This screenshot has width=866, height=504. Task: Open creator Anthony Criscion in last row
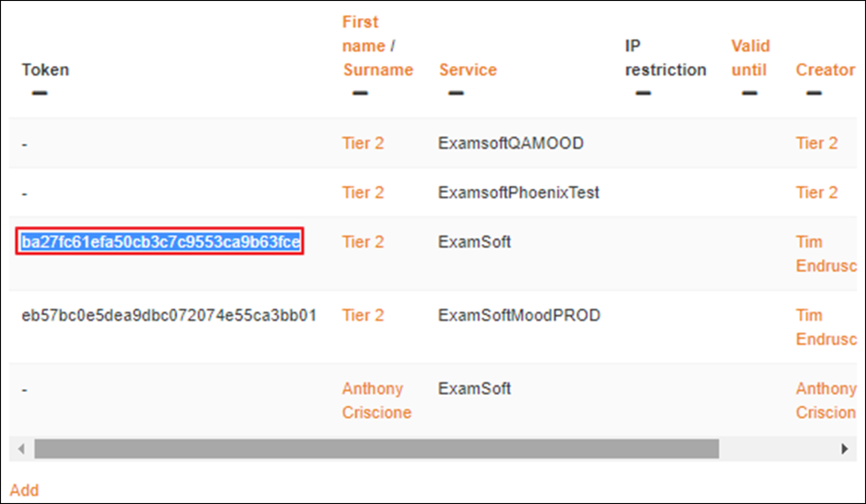(826, 401)
